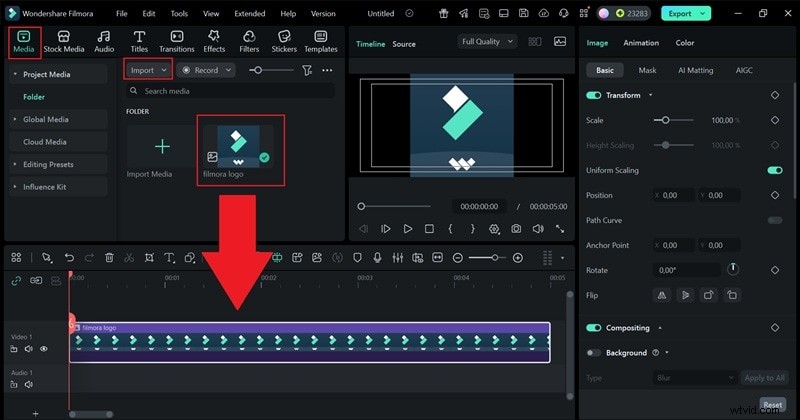800x420 pixels.
Task: Open the audio mixer icon
Action: pos(397,258)
